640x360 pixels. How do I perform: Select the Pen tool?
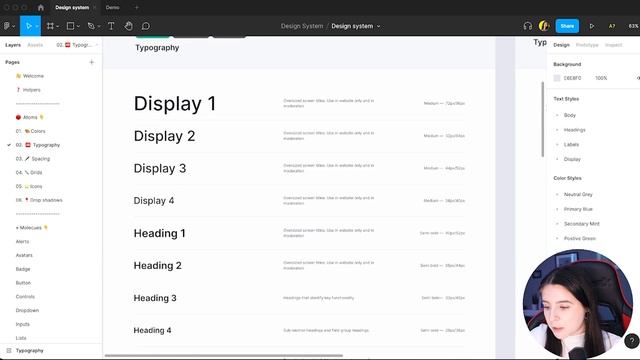tap(91, 26)
